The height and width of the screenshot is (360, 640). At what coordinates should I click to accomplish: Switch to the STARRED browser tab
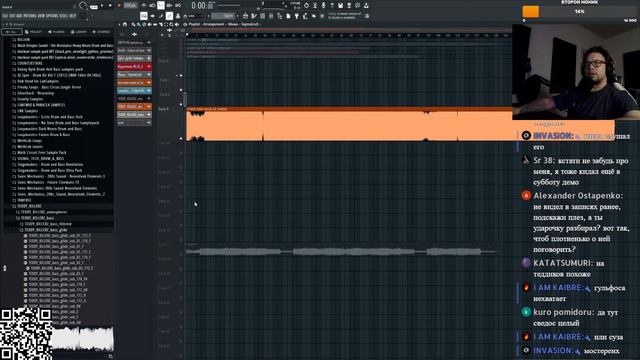[x=101, y=32]
